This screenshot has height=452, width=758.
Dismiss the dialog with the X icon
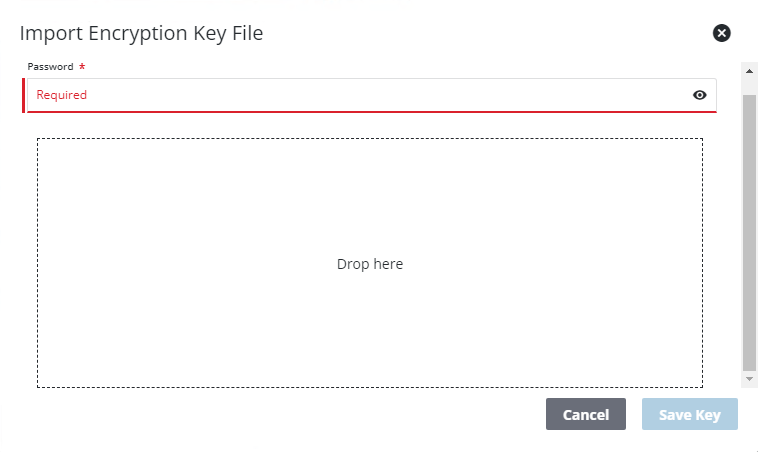[x=721, y=33]
